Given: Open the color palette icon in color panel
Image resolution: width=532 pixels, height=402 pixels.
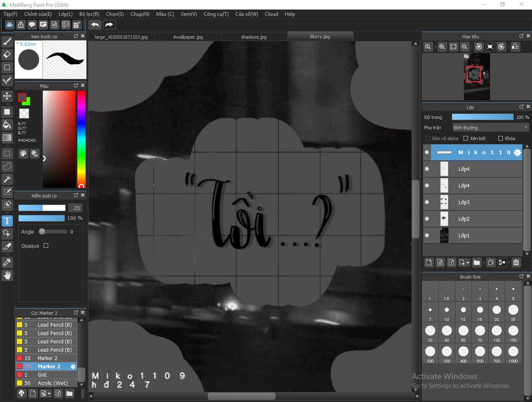Looking at the screenshot, I should [x=23, y=154].
